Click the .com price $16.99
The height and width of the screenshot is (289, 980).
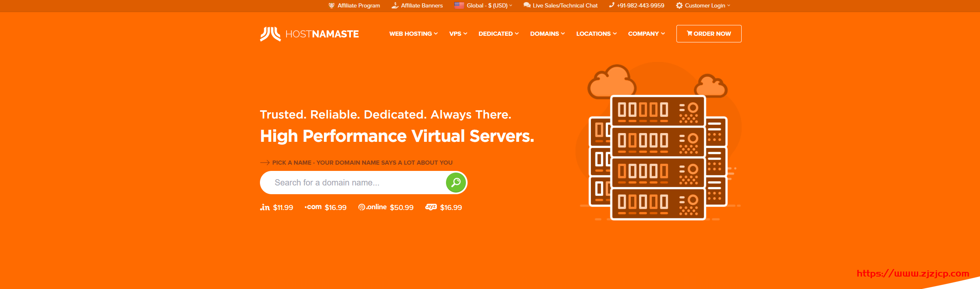click(x=336, y=207)
